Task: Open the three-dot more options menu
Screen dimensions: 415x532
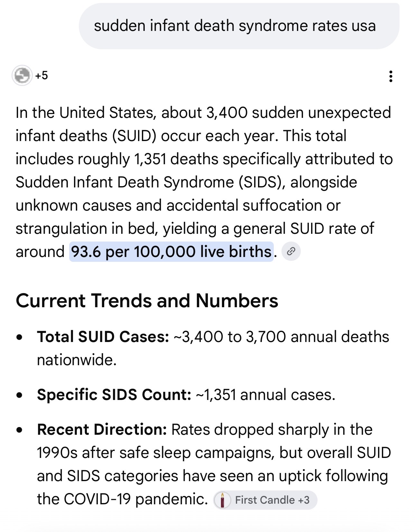Action: (x=391, y=76)
